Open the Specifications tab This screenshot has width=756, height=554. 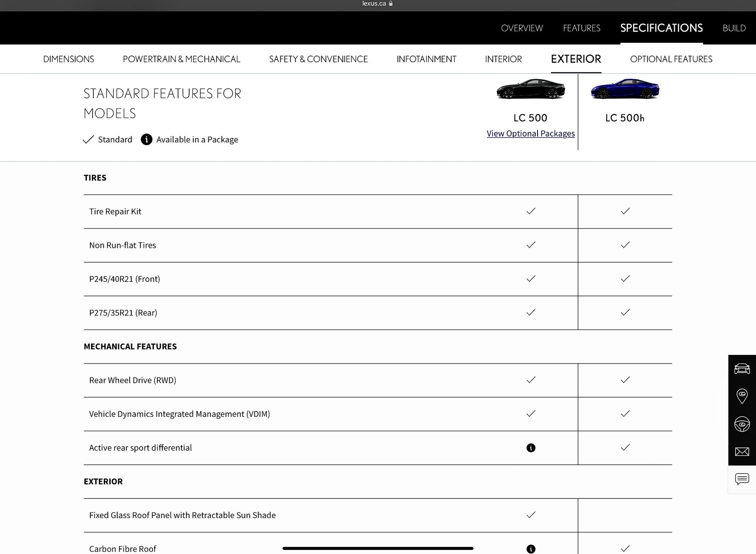[661, 28]
